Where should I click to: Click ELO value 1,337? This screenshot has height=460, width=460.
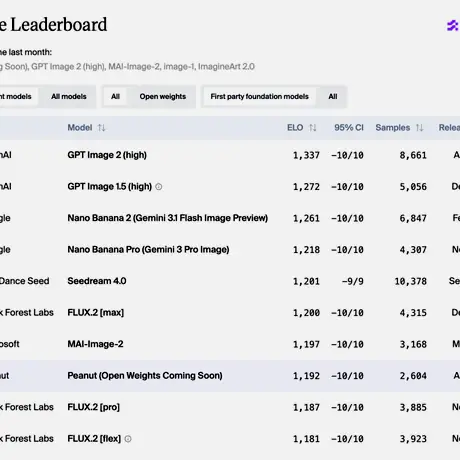[306, 155]
